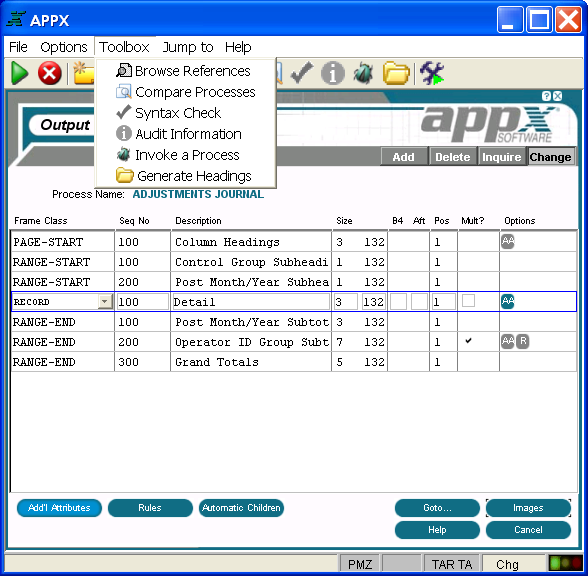Click the green play arrow toolbar icon
The width and height of the screenshot is (588, 576).
coord(20,72)
